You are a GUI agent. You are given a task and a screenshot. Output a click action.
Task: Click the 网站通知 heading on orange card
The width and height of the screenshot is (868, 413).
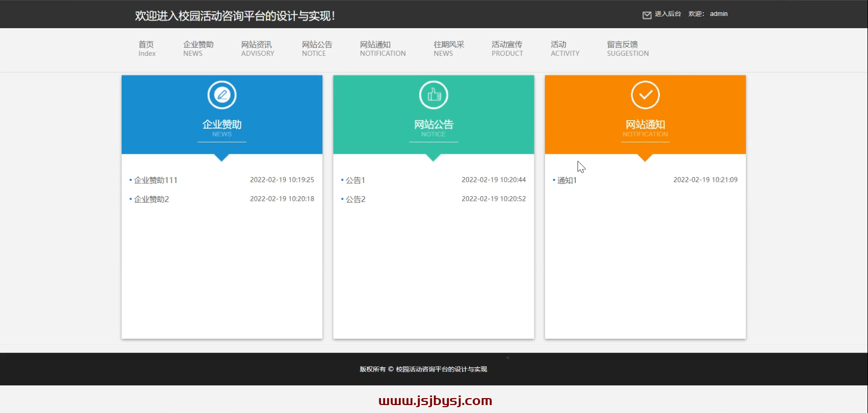tap(645, 124)
